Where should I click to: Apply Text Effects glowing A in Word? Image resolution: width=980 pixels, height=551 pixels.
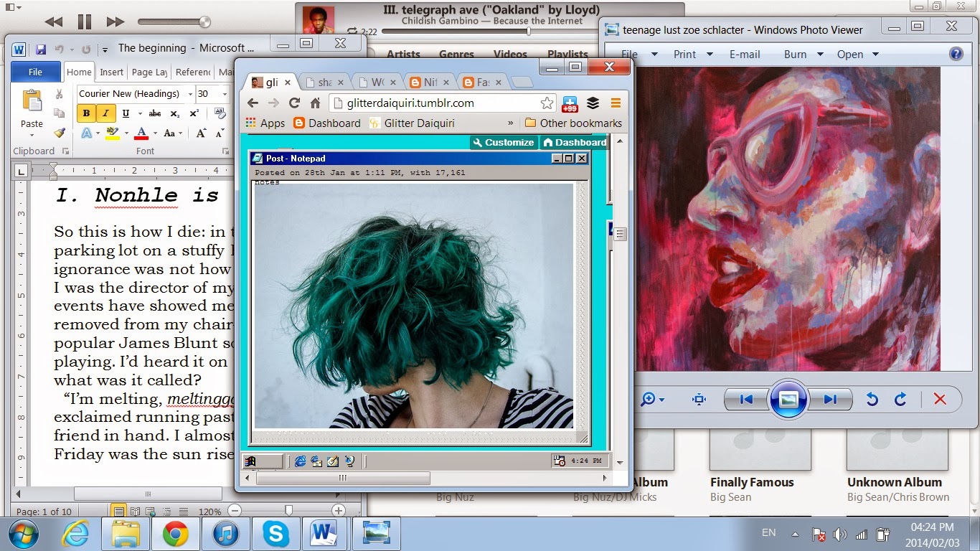(x=87, y=133)
